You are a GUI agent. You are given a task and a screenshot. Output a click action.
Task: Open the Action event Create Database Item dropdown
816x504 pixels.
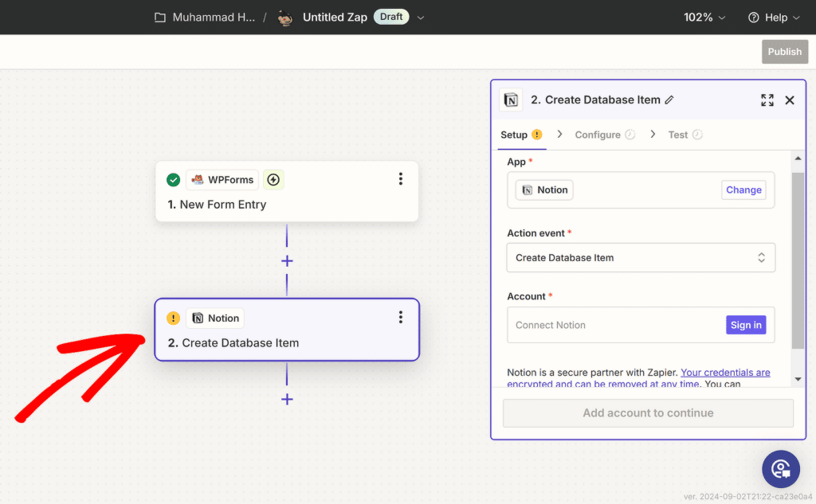coord(641,258)
